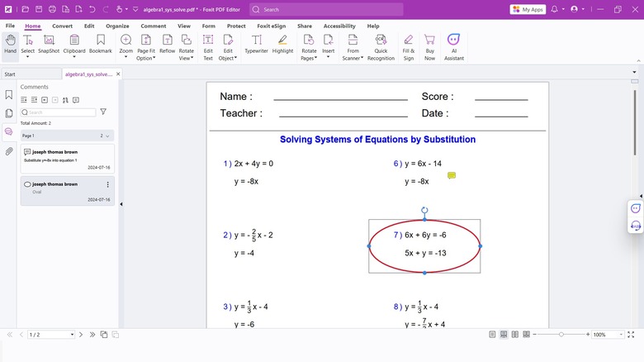Open options for the Oval comment
The width and height of the screenshot is (644, 362).
[x=107, y=184]
